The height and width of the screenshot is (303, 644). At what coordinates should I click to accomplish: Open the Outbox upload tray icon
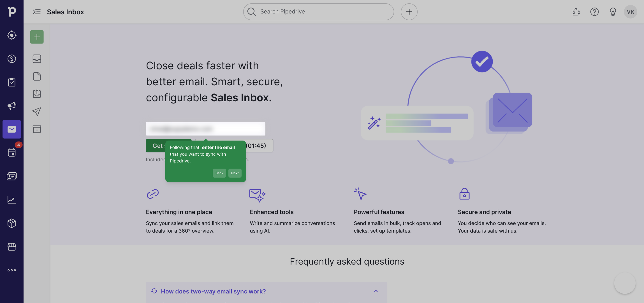pos(37,94)
